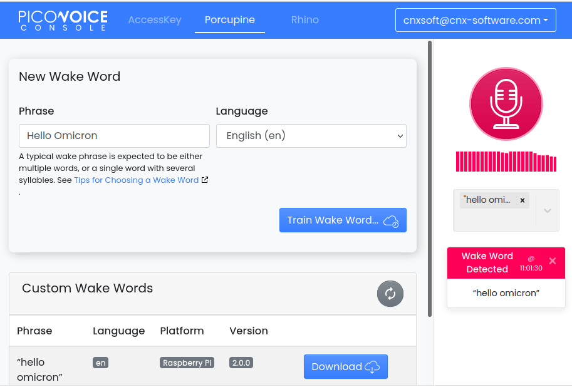Dismiss the Wake Word Detected notification
This screenshot has width=572, height=392.
point(552,261)
